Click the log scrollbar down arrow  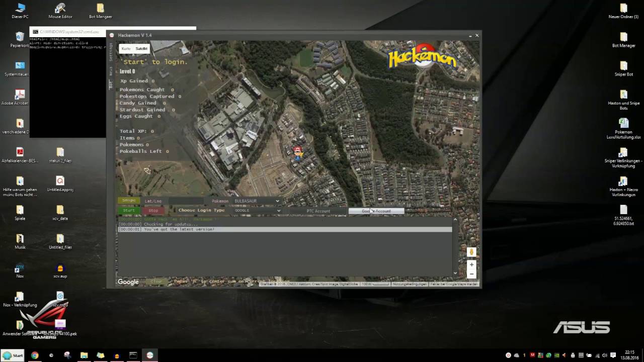click(455, 273)
